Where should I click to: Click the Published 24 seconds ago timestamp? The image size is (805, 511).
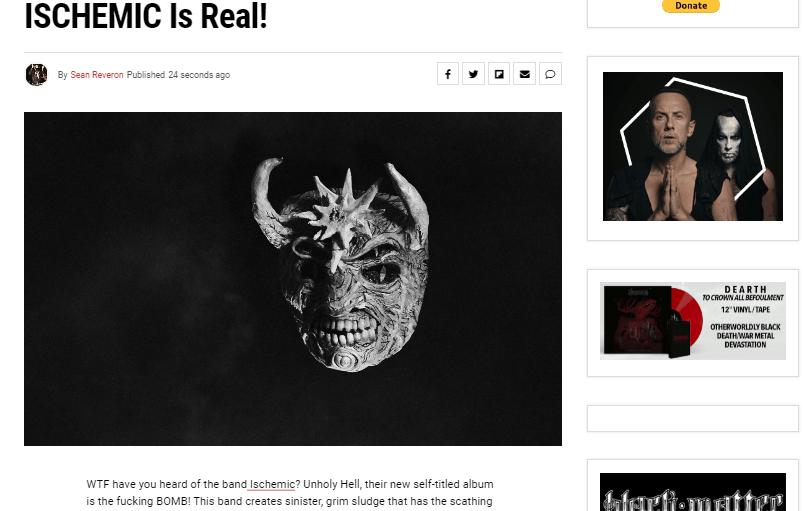178,75
